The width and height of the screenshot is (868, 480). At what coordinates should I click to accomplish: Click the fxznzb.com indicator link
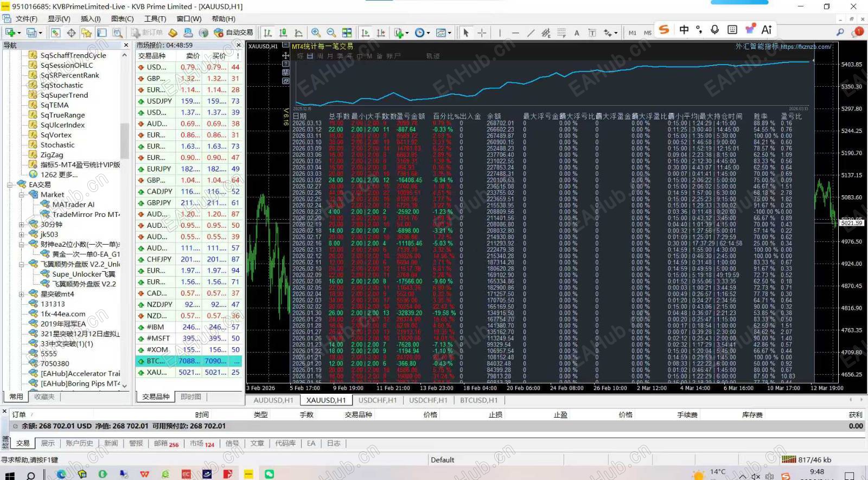pos(806,47)
